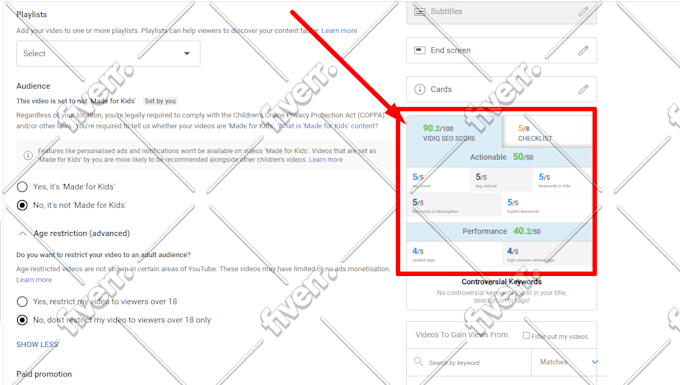Click the End screen pencil edit icon
This screenshot has width=680, height=385.
coord(583,50)
